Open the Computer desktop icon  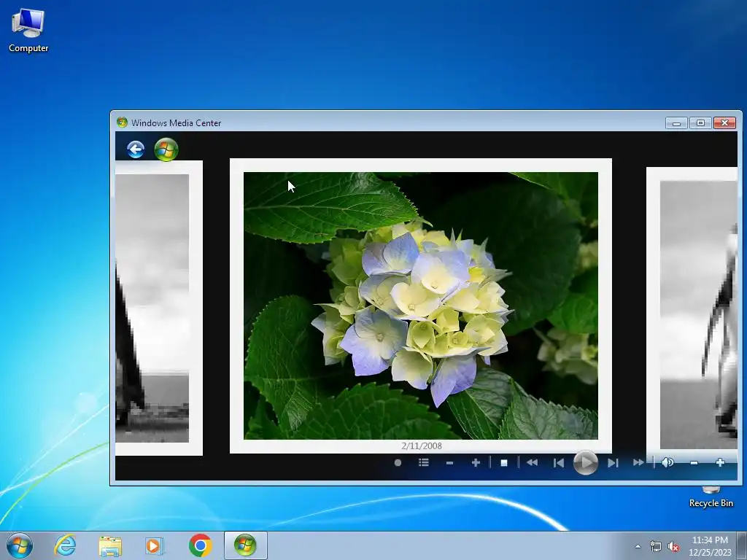28,31
